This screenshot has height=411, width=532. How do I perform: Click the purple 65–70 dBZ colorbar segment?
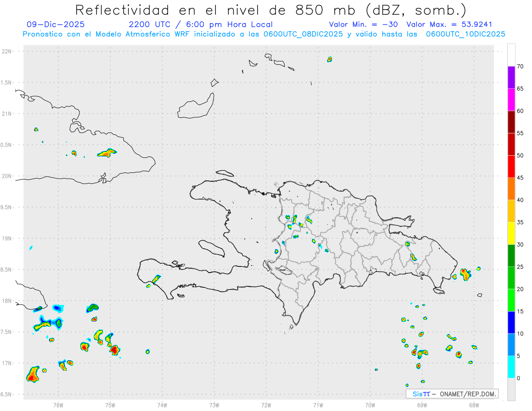(511, 78)
